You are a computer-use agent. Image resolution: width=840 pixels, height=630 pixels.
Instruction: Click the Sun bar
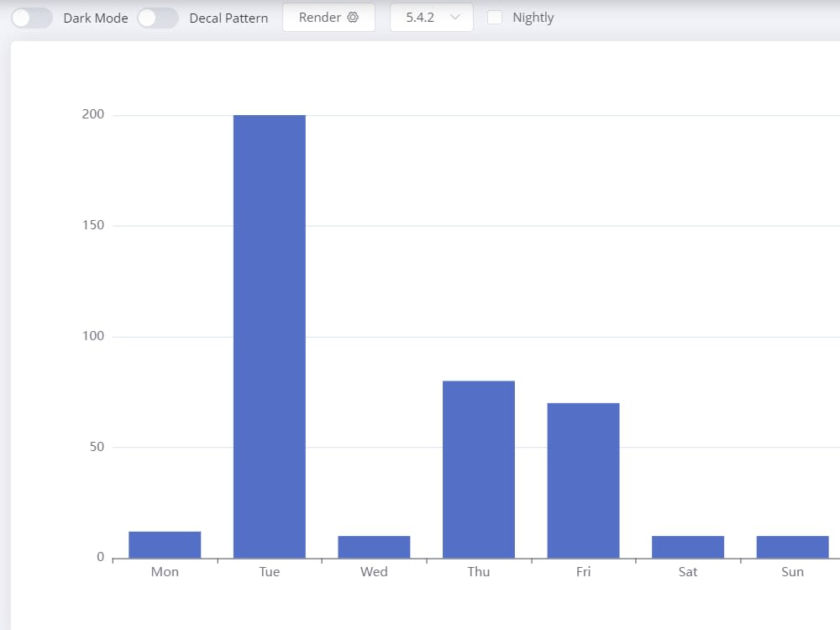[x=792, y=546]
